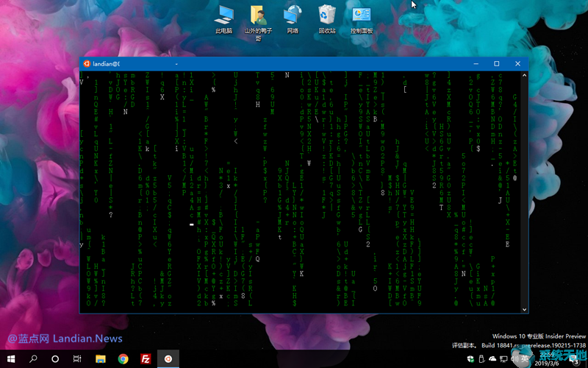Select the 网络 network desktop icon
Viewport: 588px width, 368px height.
293,20
